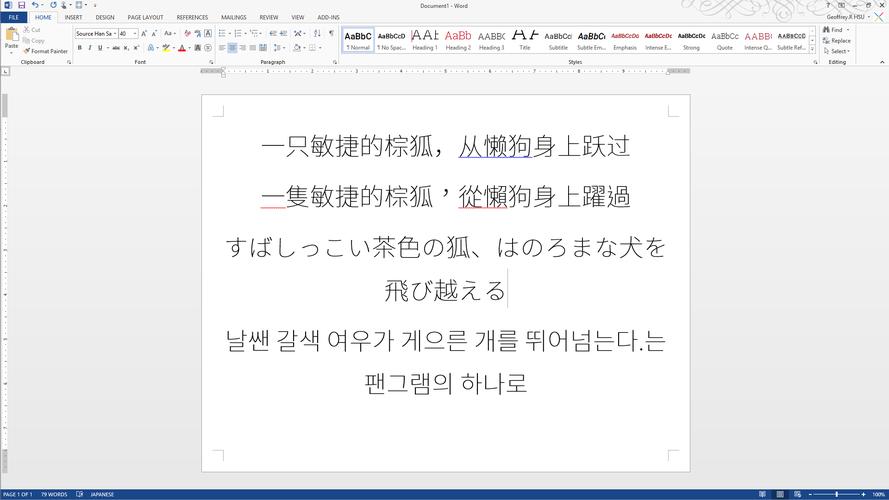Toggle character shading
This screenshot has width=889, height=500.
coord(197,48)
